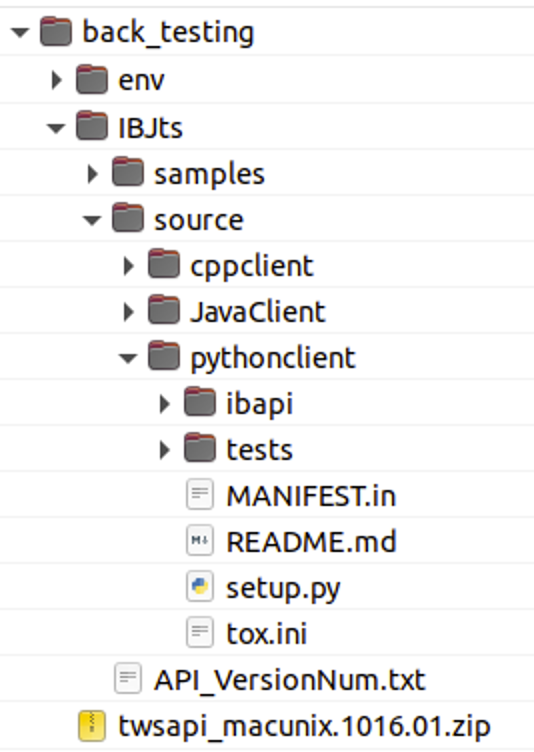534x752 pixels.
Task: Select the JavaClient folder name
Action: pyautogui.click(x=258, y=312)
